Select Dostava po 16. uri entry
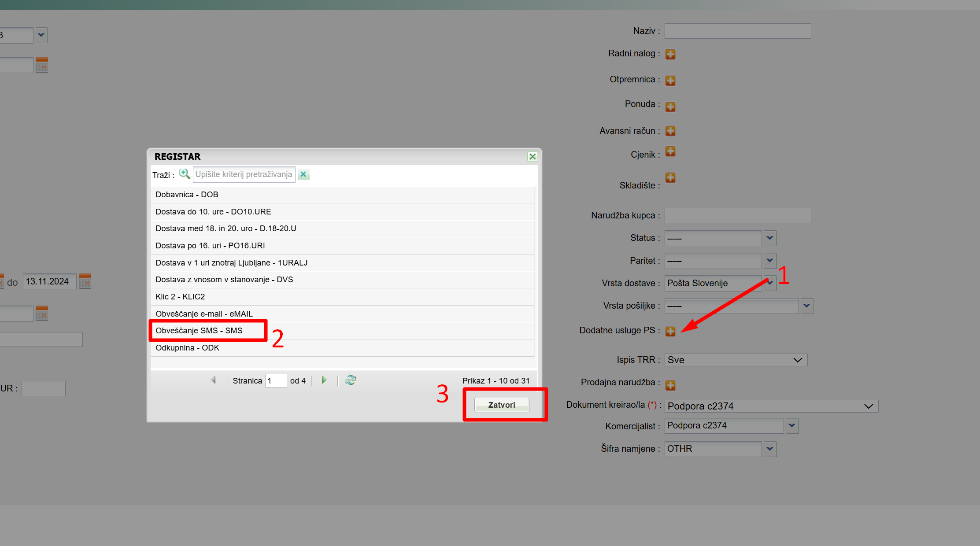This screenshot has height=546, width=980. click(x=210, y=246)
